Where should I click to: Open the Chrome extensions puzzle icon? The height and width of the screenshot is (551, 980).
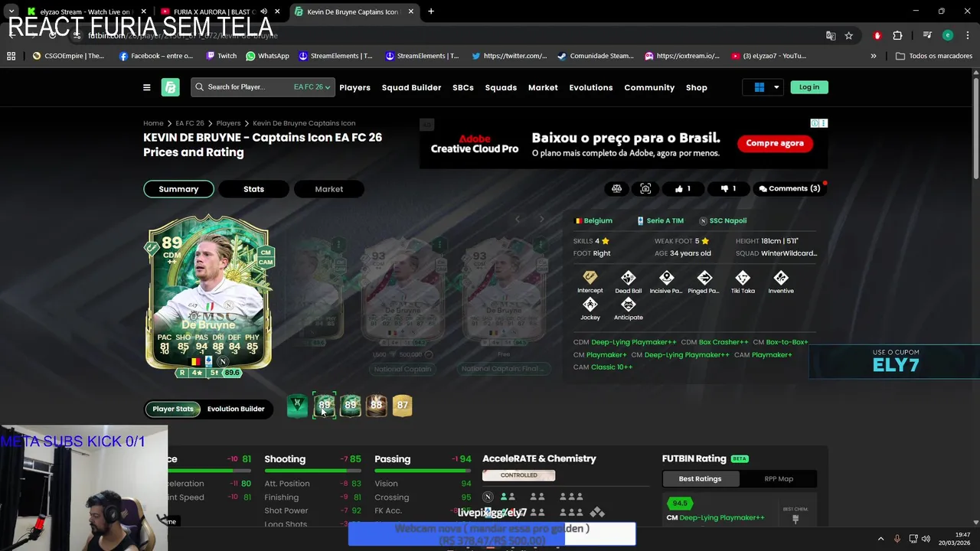tap(897, 35)
